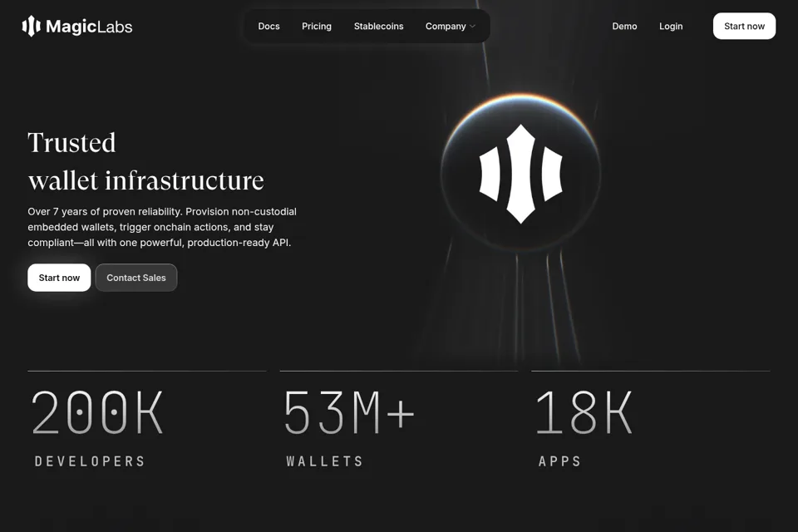
Task: Go to the Pricing page
Action: point(317,26)
